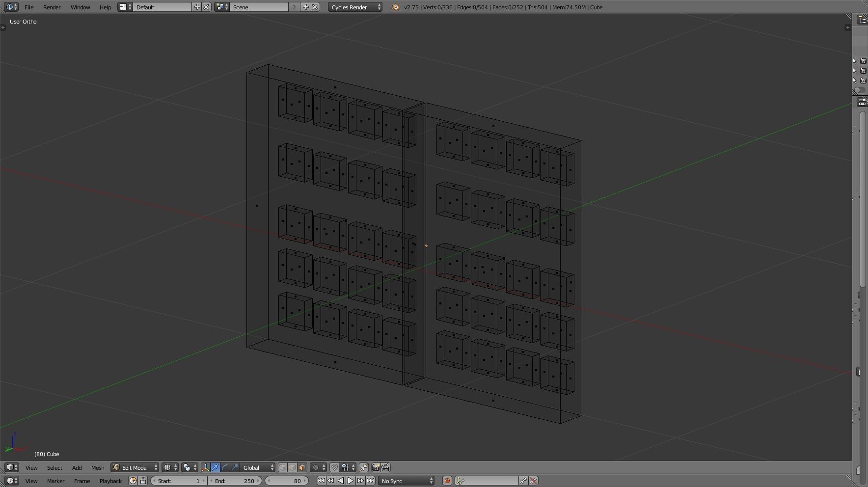The width and height of the screenshot is (868, 487).
Task: Toggle snapping with the magnet icon
Action: pos(334,467)
